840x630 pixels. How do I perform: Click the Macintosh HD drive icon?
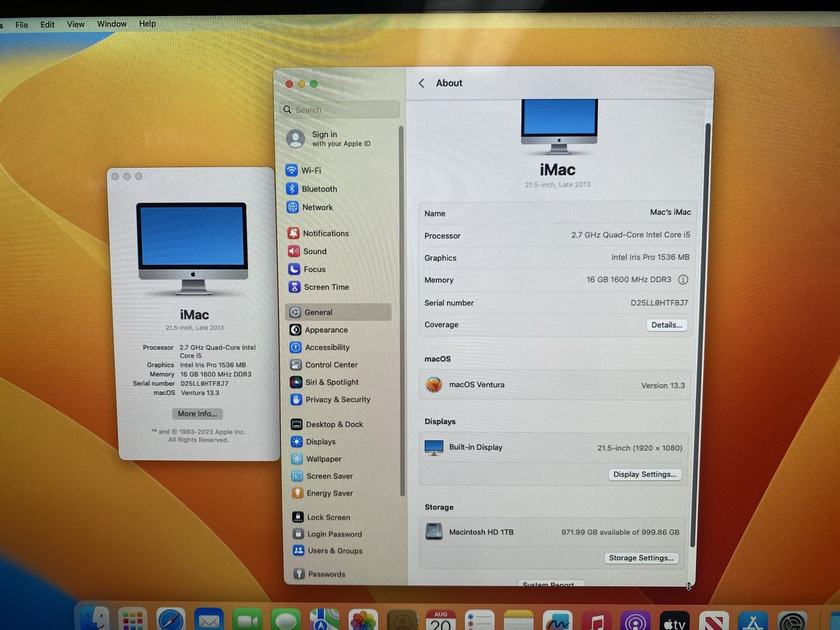click(x=434, y=532)
